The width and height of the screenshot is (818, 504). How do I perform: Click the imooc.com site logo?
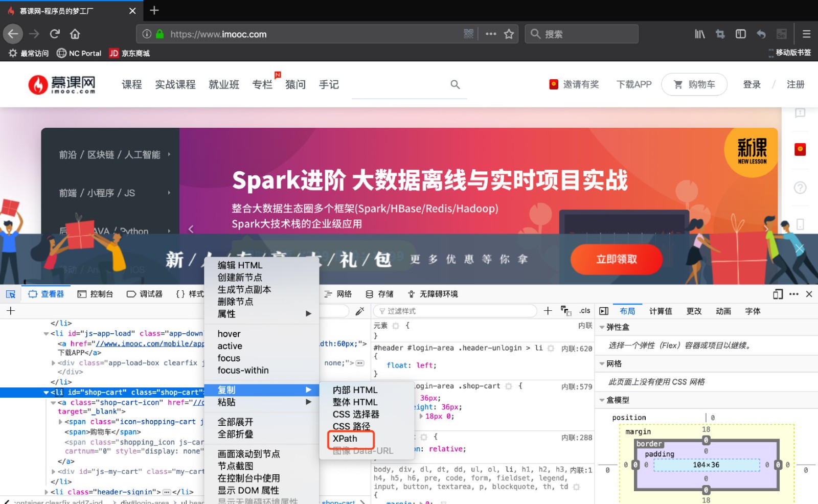[x=61, y=84]
